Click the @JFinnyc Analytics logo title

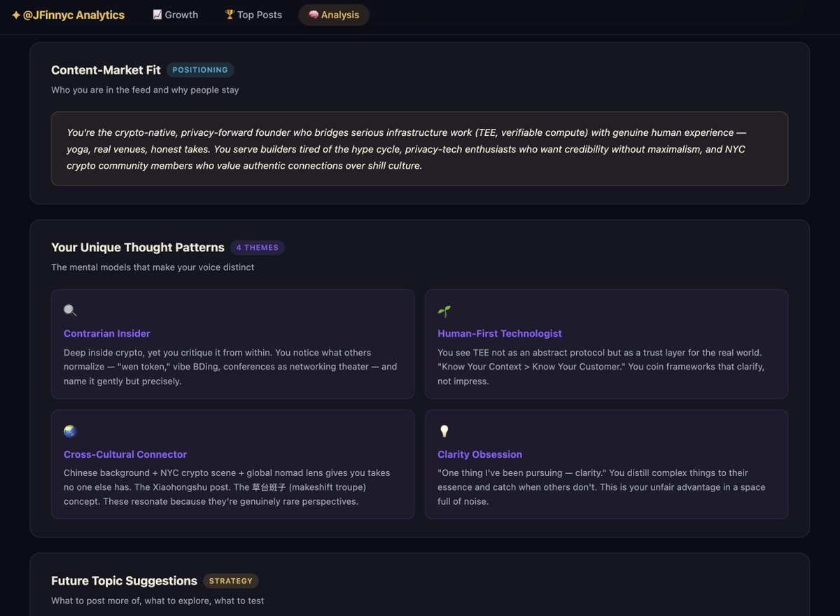[68, 15]
